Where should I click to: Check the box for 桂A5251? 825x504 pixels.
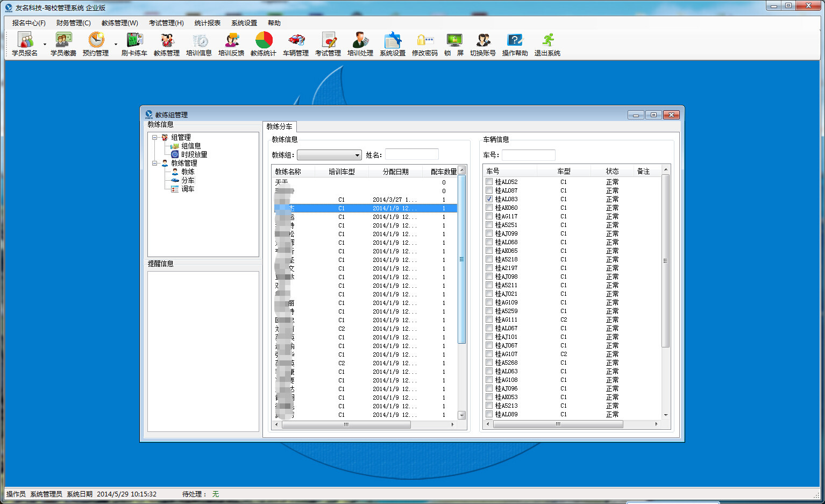tap(489, 225)
